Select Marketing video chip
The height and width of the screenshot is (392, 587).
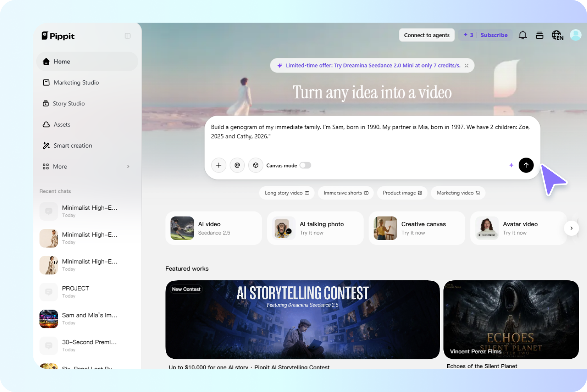pos(458,193)
